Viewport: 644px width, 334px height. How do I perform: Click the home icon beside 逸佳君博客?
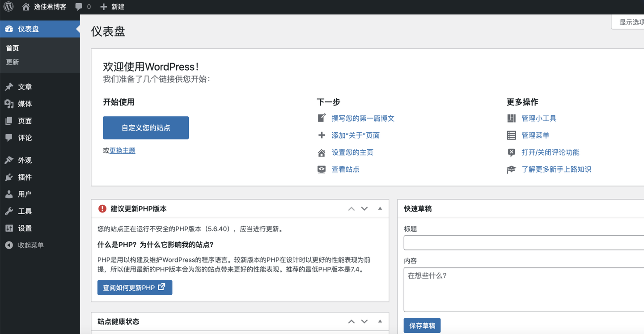[x=26, y=7]
